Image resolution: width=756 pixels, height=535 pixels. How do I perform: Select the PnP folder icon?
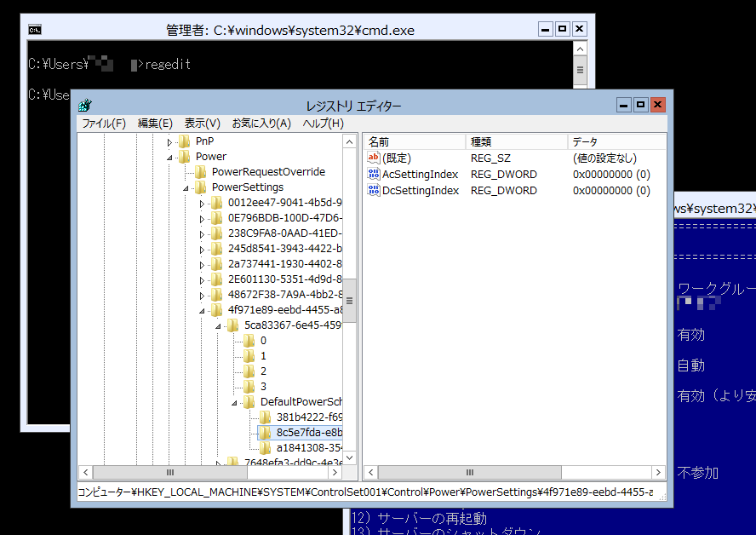click(x=184, y=141)
